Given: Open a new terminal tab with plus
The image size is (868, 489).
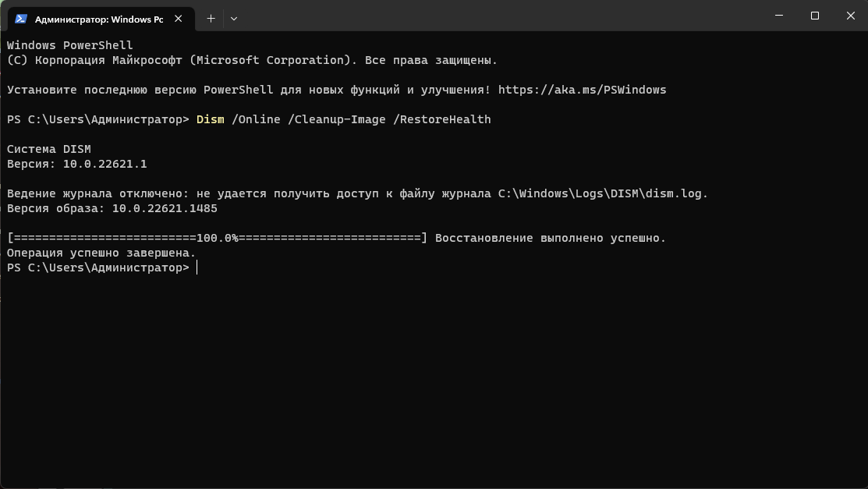Looking at the screenshot, I should click(211, 18).
